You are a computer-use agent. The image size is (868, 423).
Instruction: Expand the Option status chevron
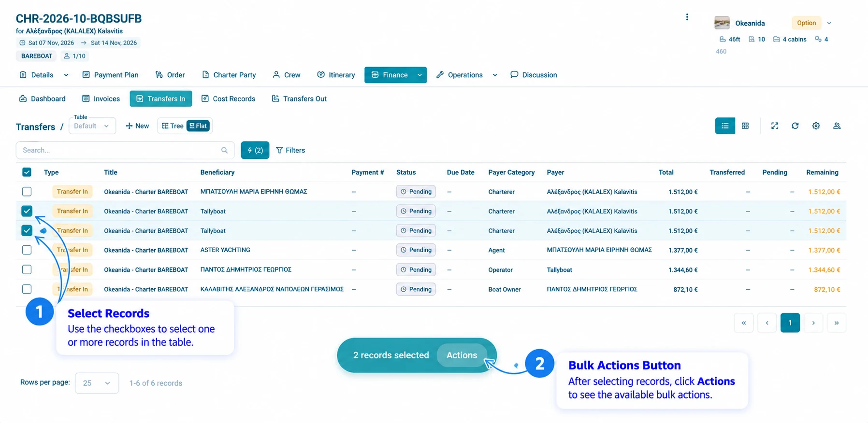pyautogui.click(x=829, y=23)
